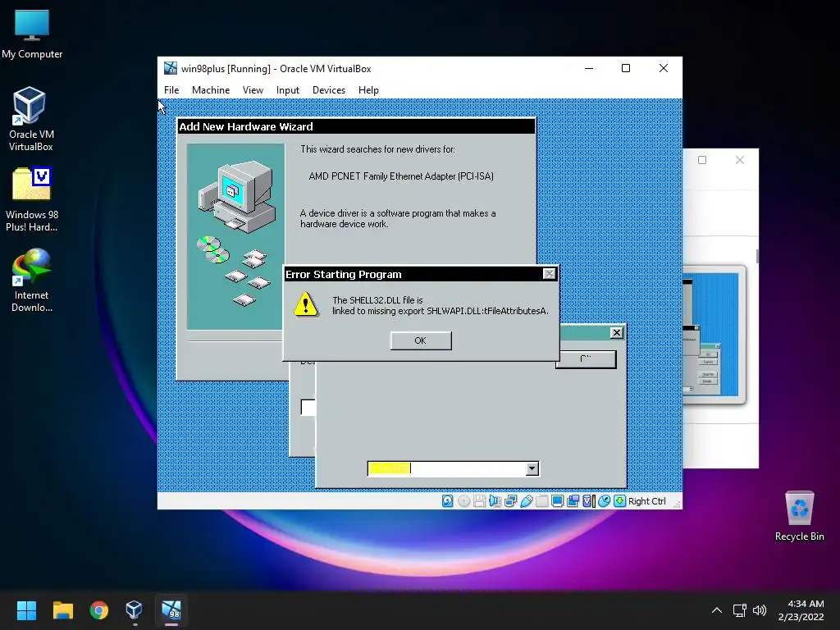Click the partially hidden button under error dialog
The height and width of the screenshot is (630, 840).
pyautogui.click(x=586, y=359)
